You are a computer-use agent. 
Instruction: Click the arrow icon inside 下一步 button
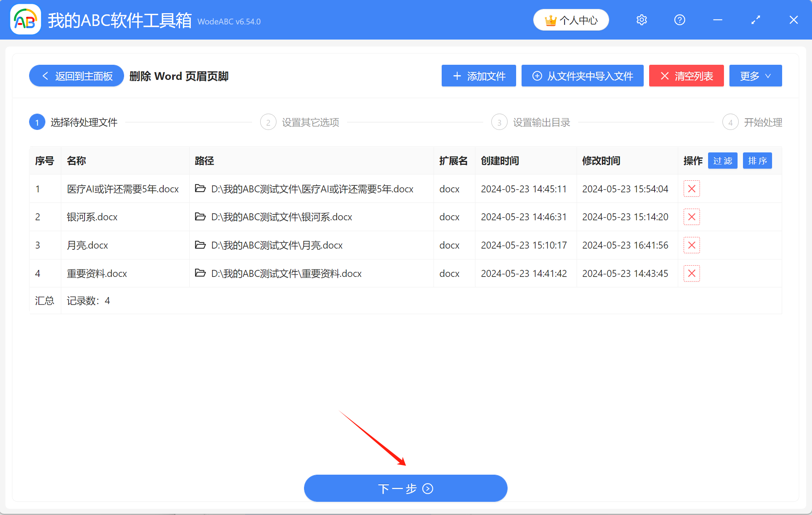point(428,489)
